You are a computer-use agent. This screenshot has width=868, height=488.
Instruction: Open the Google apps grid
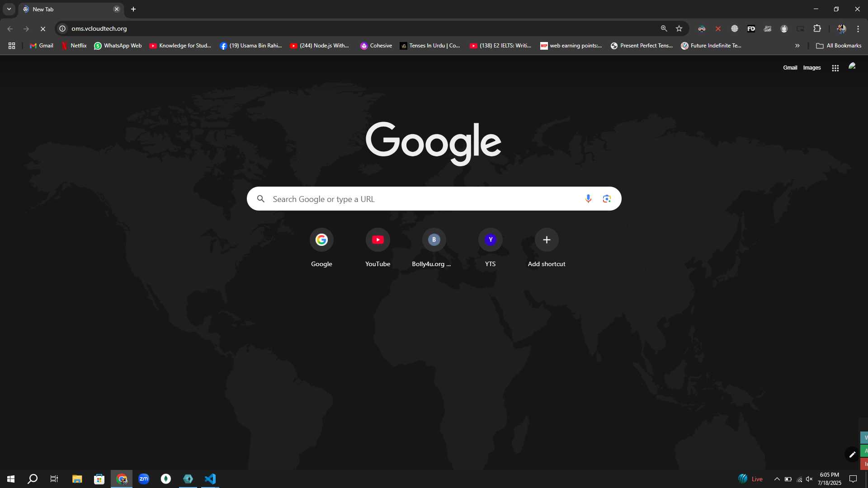coord(835,68)
